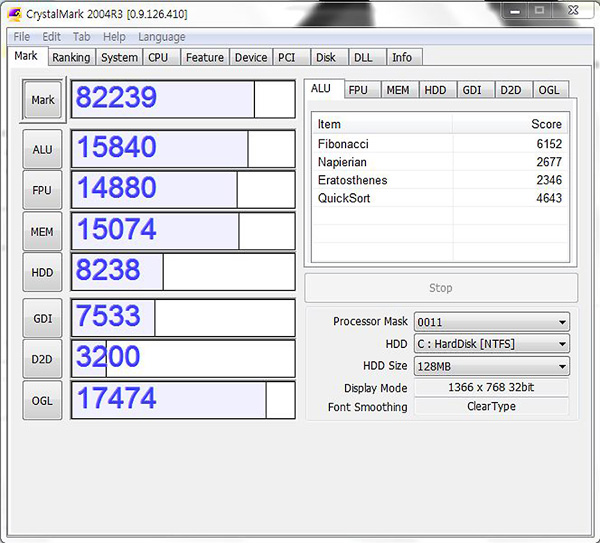
Task: Open the Processor Mask dropdown
Action: (492, 322)
